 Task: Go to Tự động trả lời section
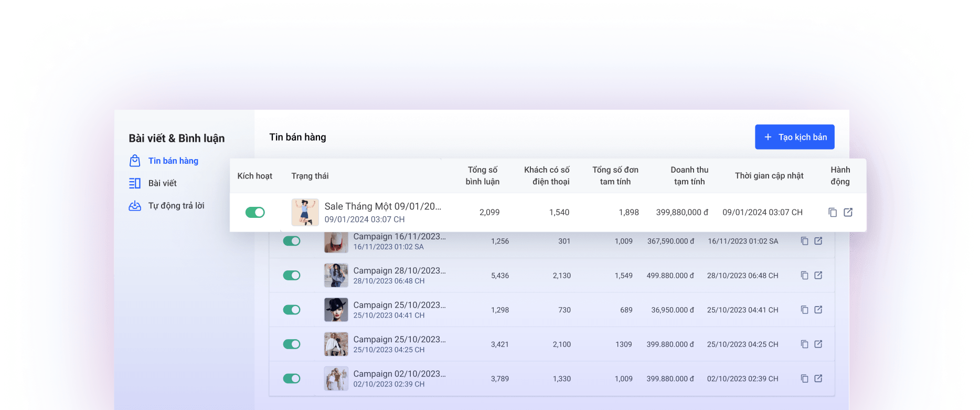pos(176,206)
